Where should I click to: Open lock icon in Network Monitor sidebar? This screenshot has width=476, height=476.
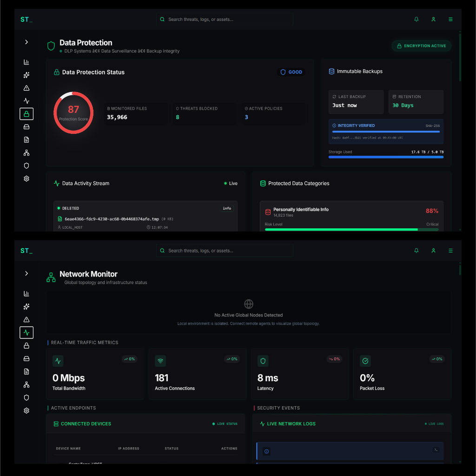[x=26, y=345]
